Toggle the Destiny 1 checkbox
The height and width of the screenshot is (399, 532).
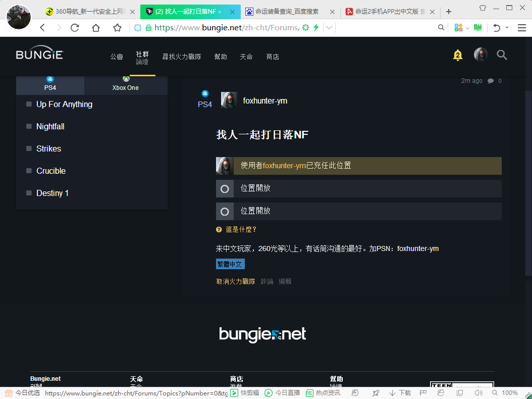click(29, 193)
